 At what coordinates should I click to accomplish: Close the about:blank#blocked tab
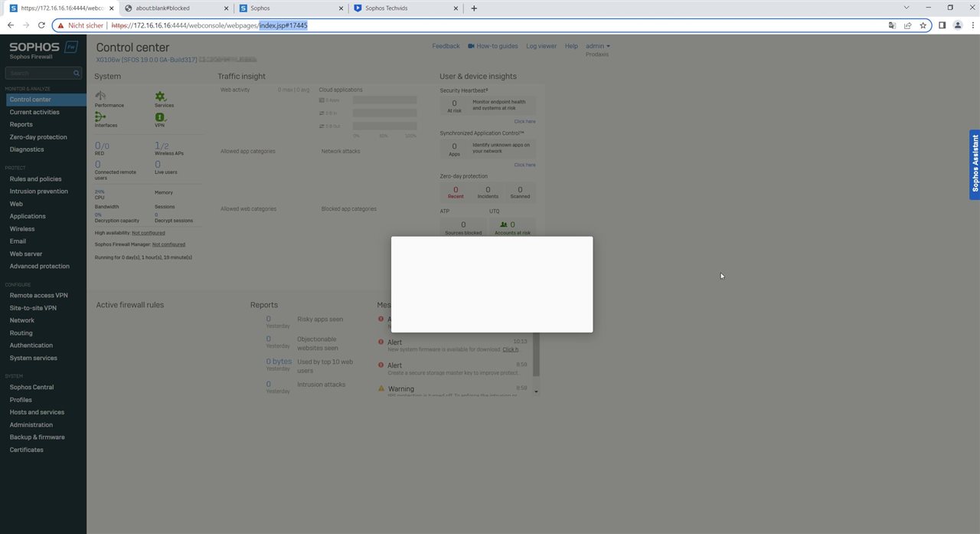tap(227, 8)
